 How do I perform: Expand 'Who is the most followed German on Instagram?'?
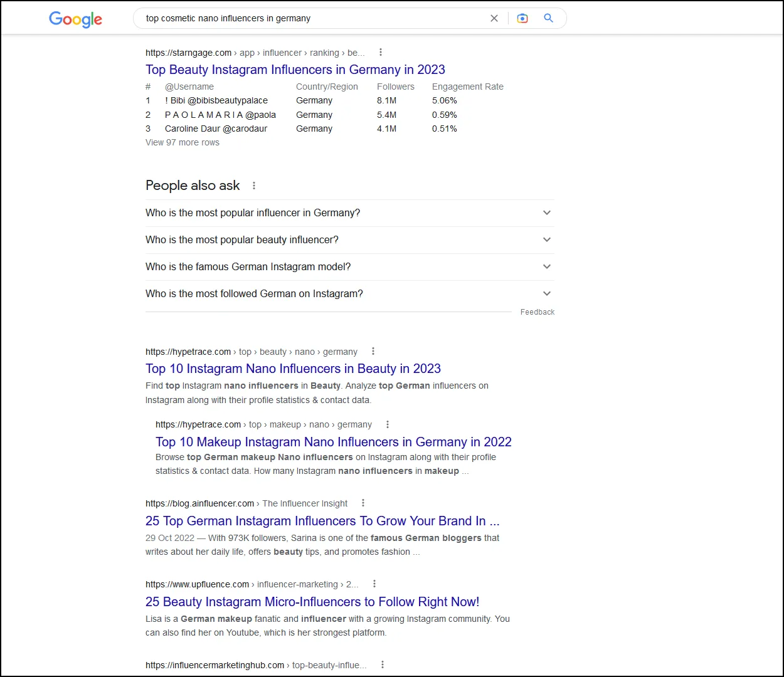click(546, 294)
